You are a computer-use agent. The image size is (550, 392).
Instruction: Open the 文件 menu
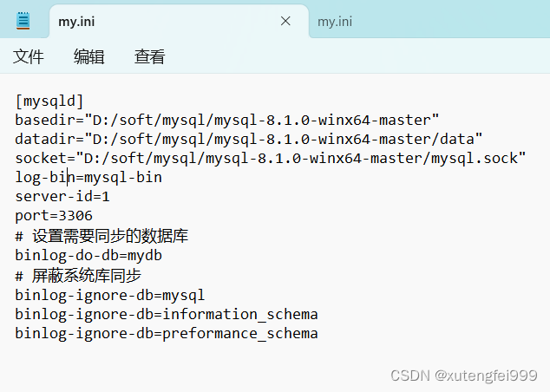click(29, 57)
